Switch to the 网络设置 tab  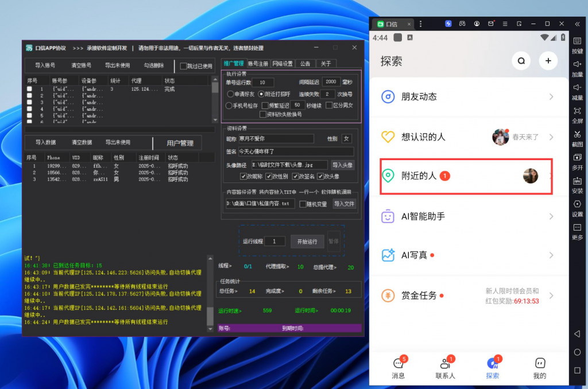pos(283,63)
